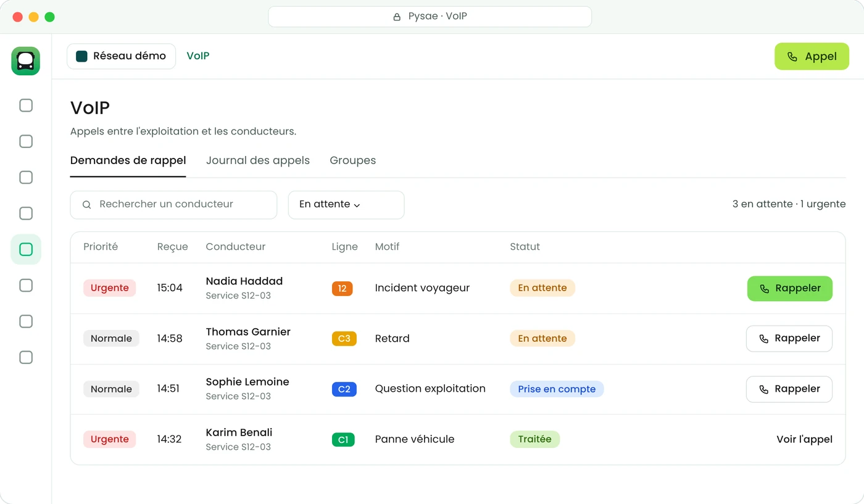The image size is (864, 504).
Task: Click the first sidebar icon under the logo
Action: [26, 105]
